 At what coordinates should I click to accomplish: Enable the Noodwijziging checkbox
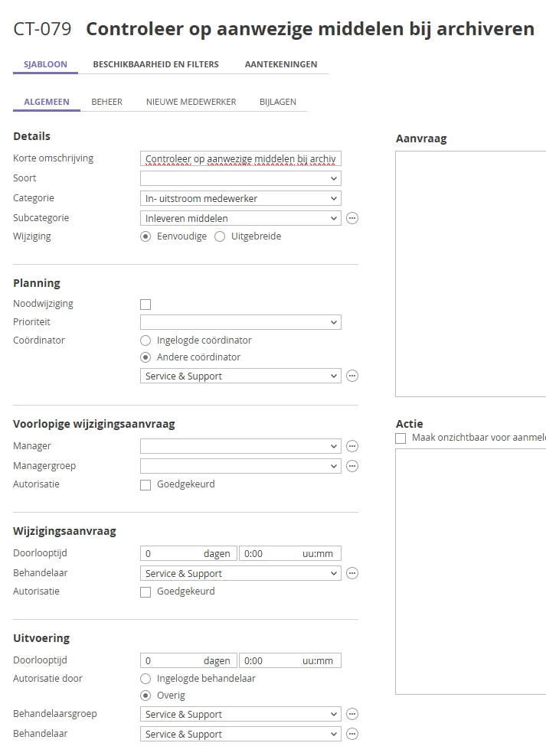pyautogui.click(x=145, y=305)
